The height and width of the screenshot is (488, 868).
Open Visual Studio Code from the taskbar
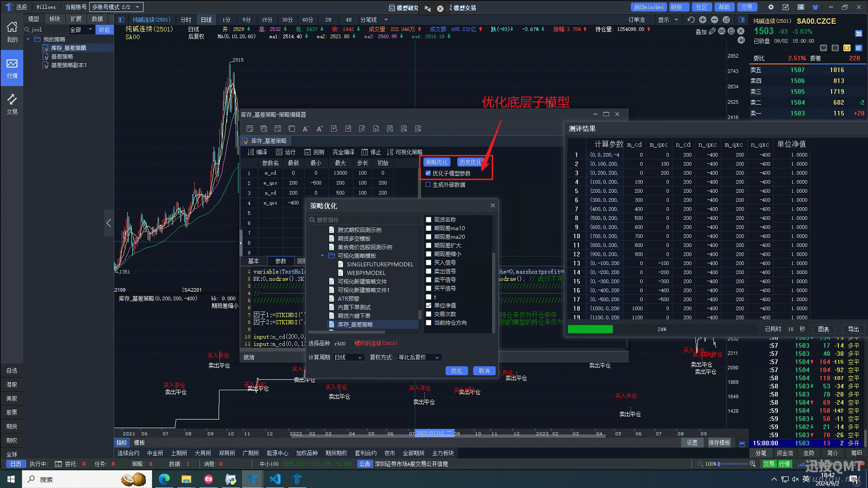275,479
